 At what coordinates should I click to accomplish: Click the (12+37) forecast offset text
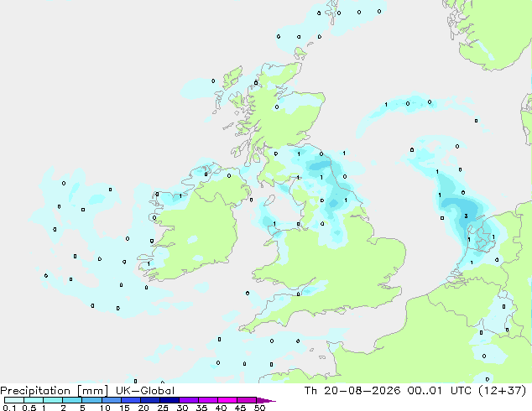point(502,391)
